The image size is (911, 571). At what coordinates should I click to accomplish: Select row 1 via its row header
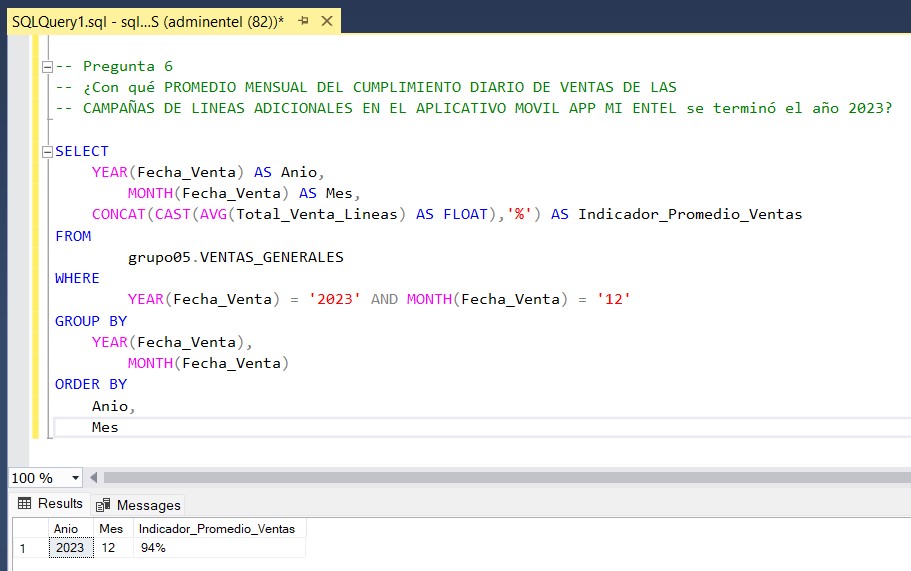click(24, 548)
